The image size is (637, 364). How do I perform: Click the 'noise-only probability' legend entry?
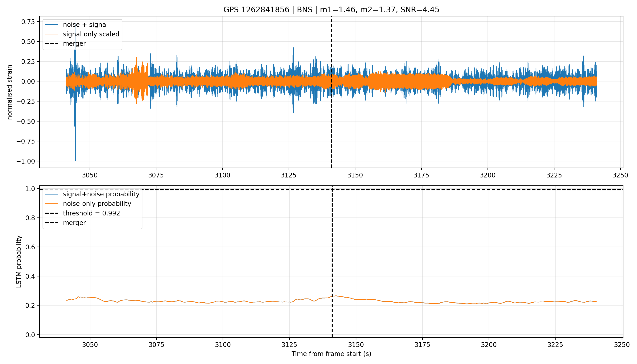(88, 204)
